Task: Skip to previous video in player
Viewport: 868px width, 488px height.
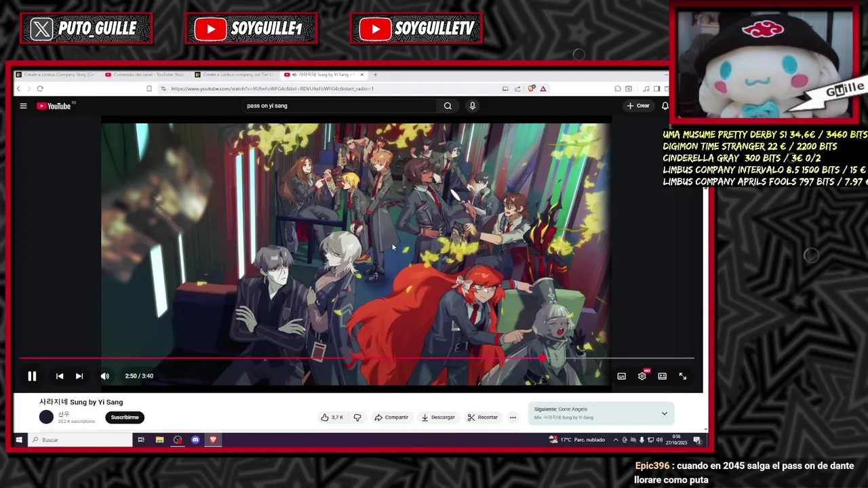Action: click(60, 376)
